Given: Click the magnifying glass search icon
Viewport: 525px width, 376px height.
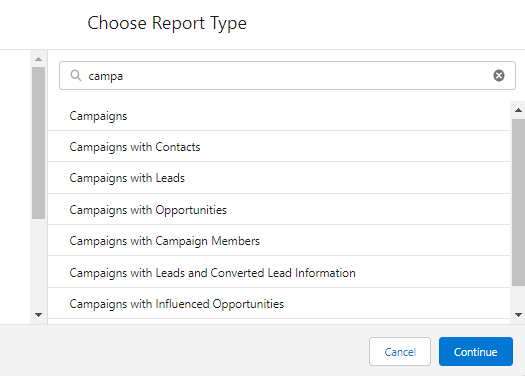Looking at the screenshot, I should (76, 76).
